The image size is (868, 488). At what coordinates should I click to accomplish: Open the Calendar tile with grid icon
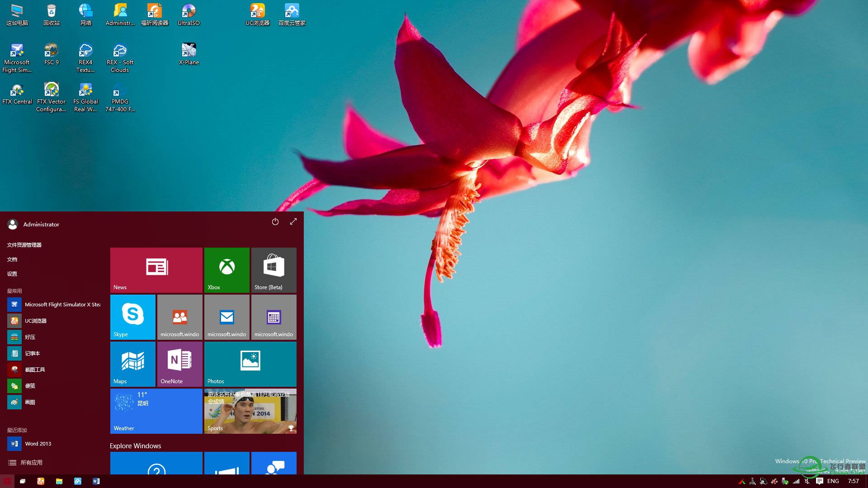(274, 317)
